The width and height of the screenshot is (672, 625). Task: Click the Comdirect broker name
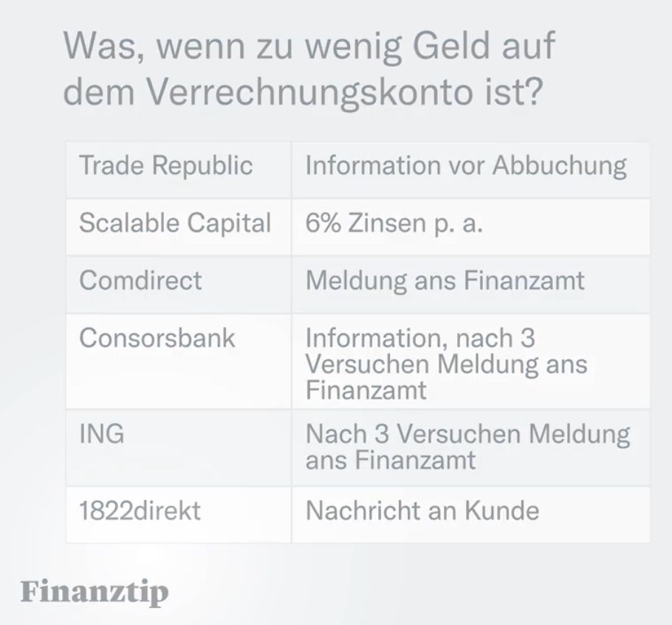tap(140, 280)
